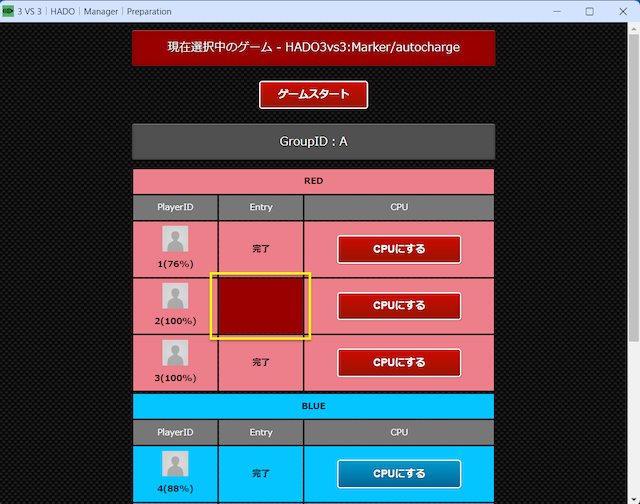Click the BLUE team header
This screenshot has width=640, height=504.
313,407
